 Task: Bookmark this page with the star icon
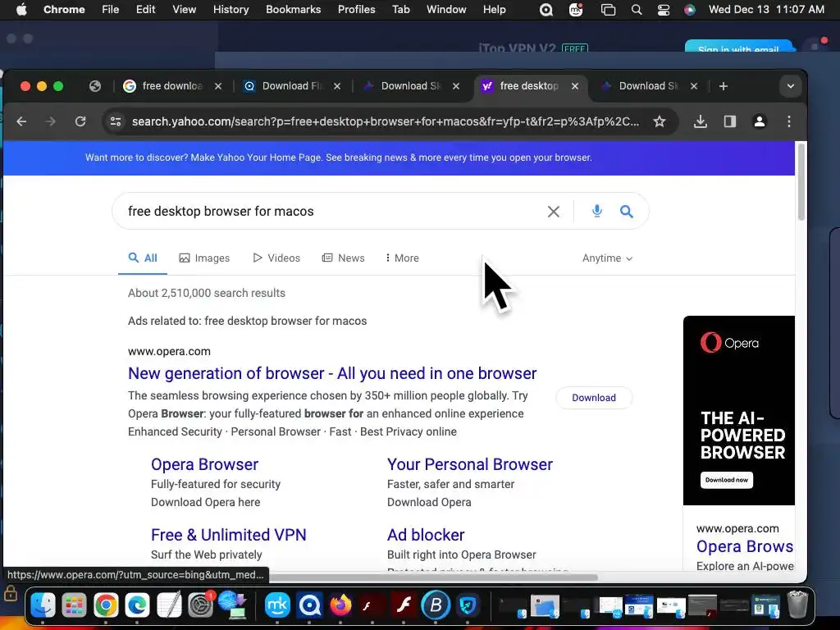point(660,121)
